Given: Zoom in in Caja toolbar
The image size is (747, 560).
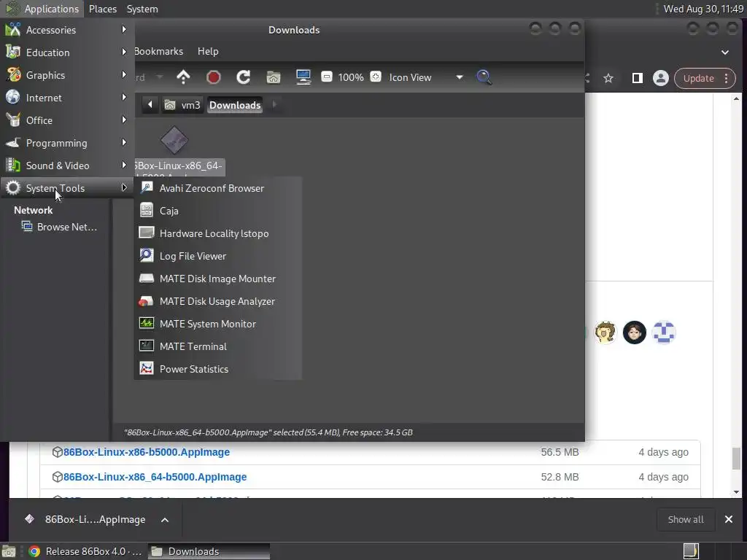Looking at the screenshot, I should click(376, 77).
